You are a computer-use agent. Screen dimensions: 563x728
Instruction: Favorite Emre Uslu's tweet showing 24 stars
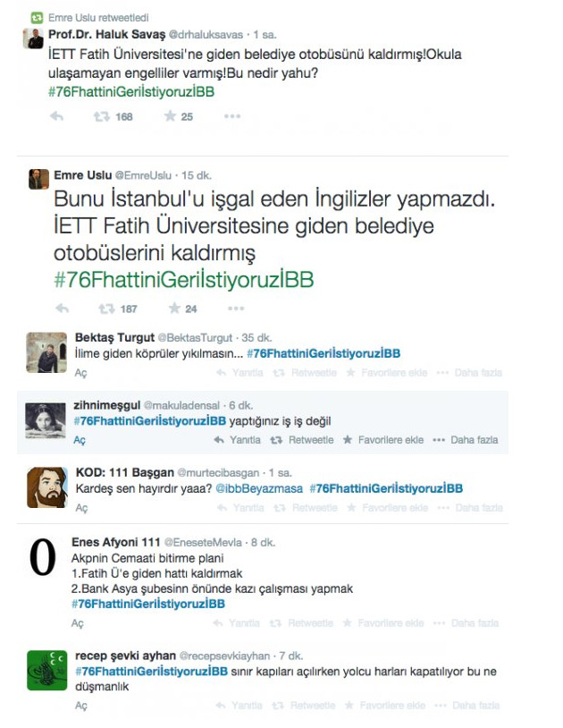[x=174, y=308]
